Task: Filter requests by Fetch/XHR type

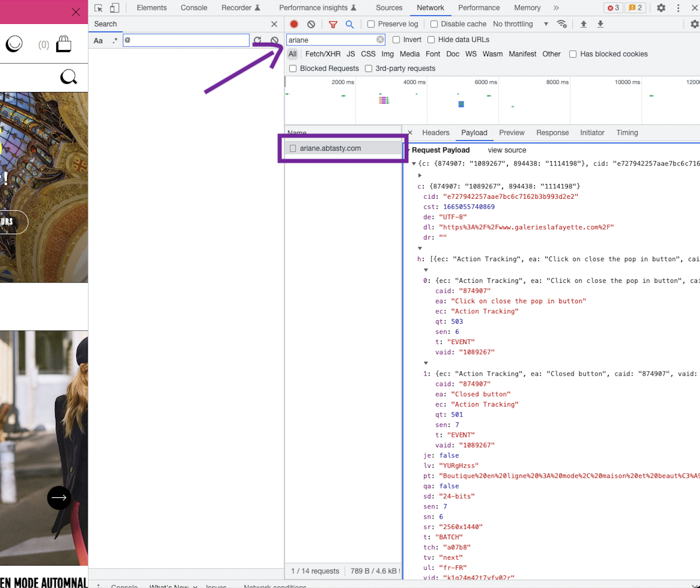Action: point(322,54)
